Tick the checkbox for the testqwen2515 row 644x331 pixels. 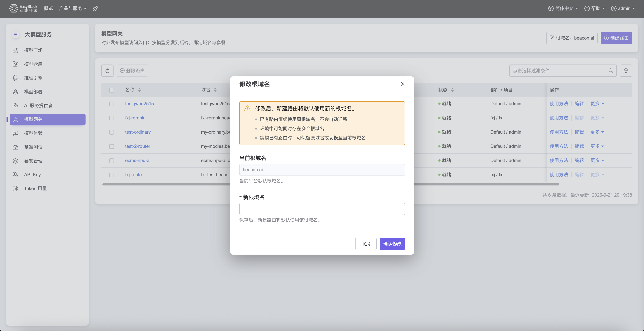click(111, 103)
